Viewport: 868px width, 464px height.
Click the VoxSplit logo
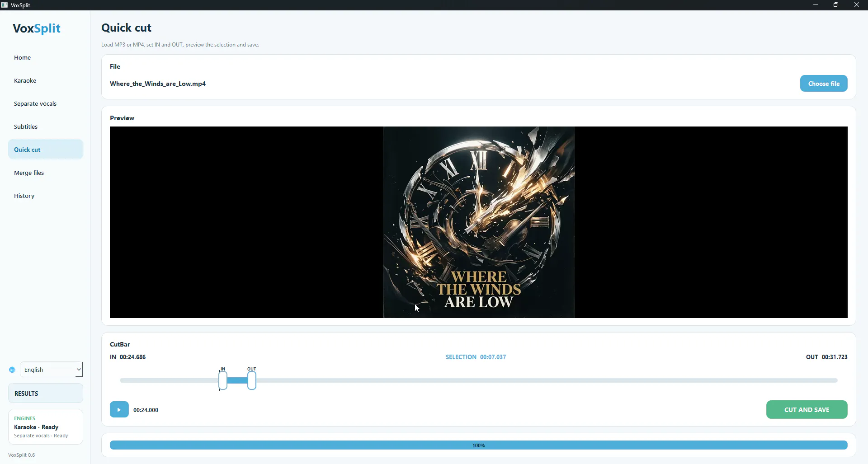[37, 28]
